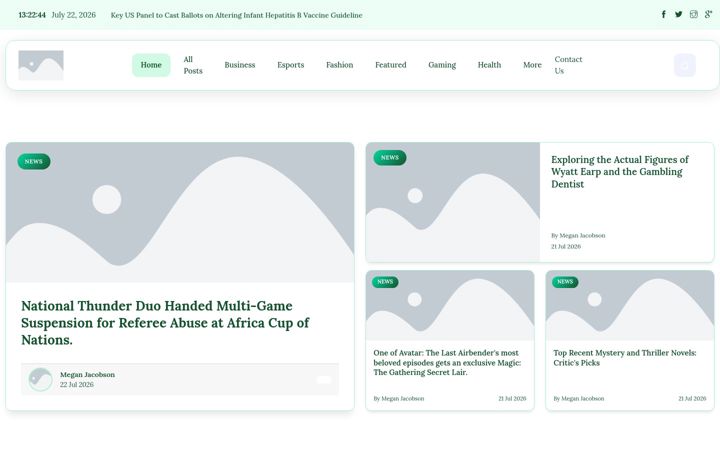Click the National Thunder featured image
The image size is (720, 450).
[180, 213]
